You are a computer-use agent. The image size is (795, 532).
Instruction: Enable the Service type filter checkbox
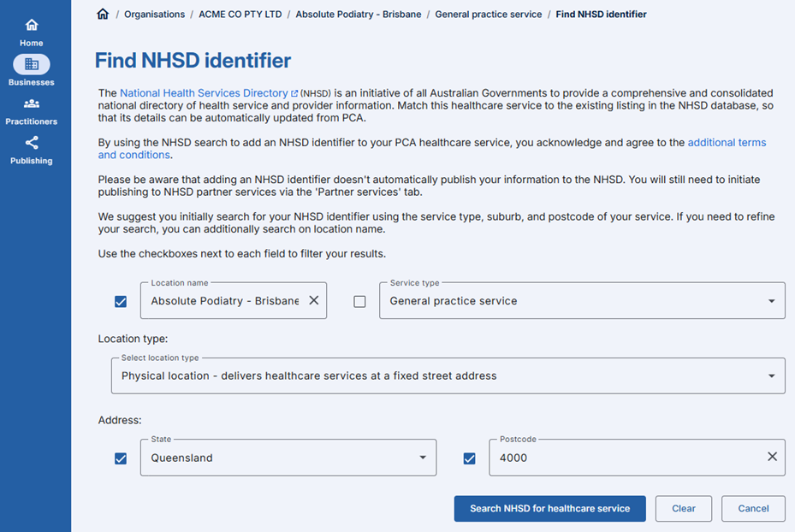coord(359,300)
